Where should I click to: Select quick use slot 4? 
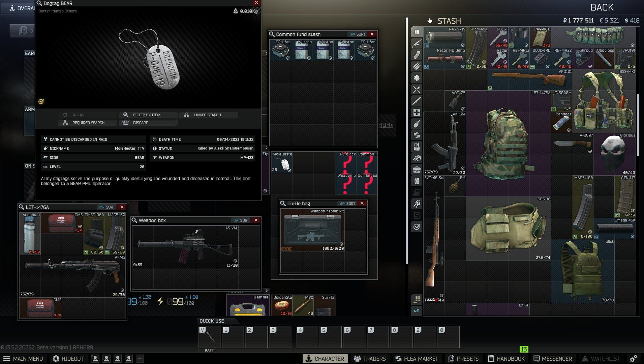307,336
